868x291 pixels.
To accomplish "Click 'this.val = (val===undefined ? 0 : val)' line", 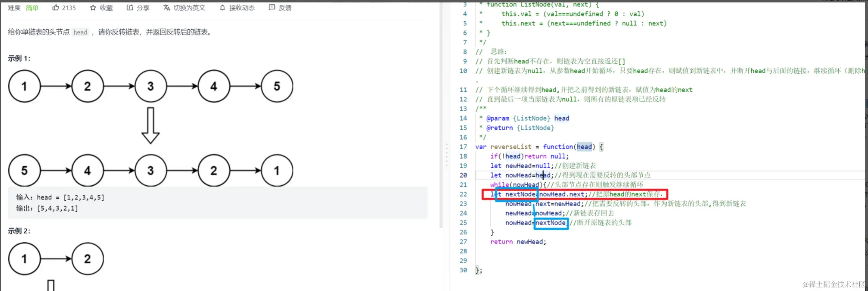I will pos(573,14).
